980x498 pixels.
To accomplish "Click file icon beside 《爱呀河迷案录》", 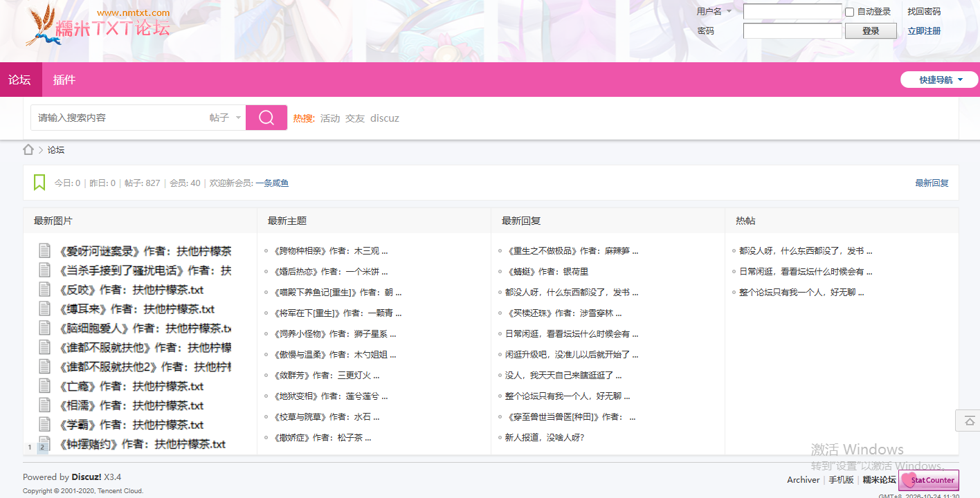I will 45,250.
